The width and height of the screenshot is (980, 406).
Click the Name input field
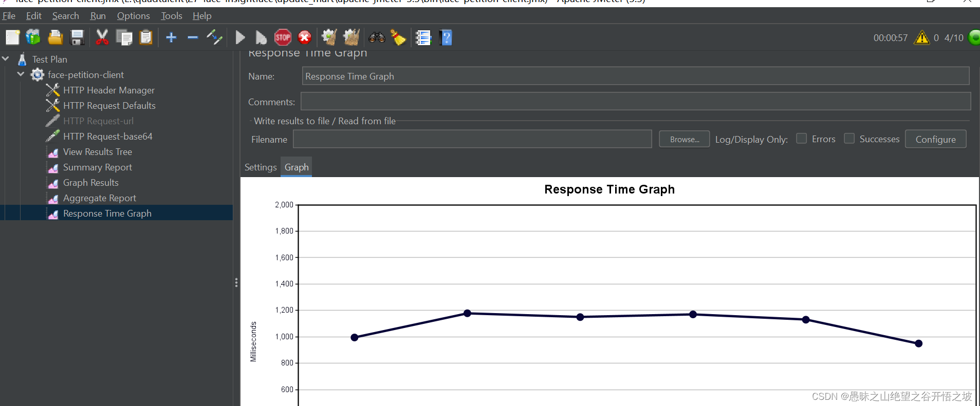pos(636,76)
